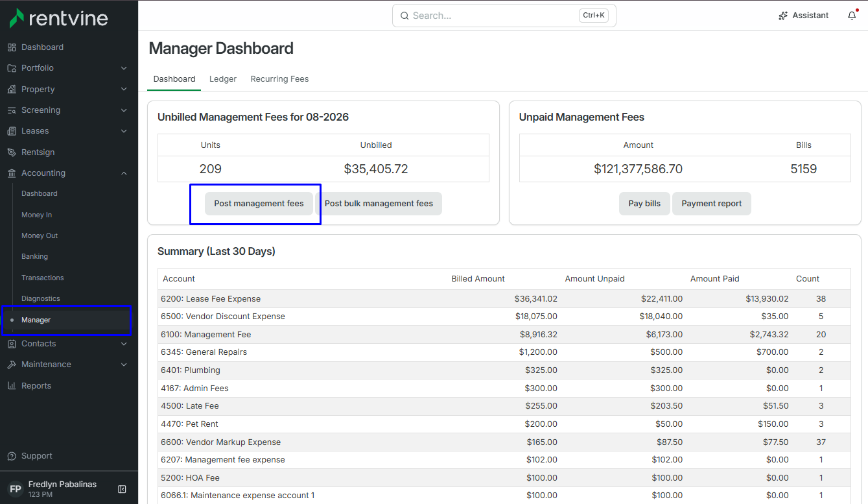
Task: Click the Support help icon
Action: coord(12,456)
